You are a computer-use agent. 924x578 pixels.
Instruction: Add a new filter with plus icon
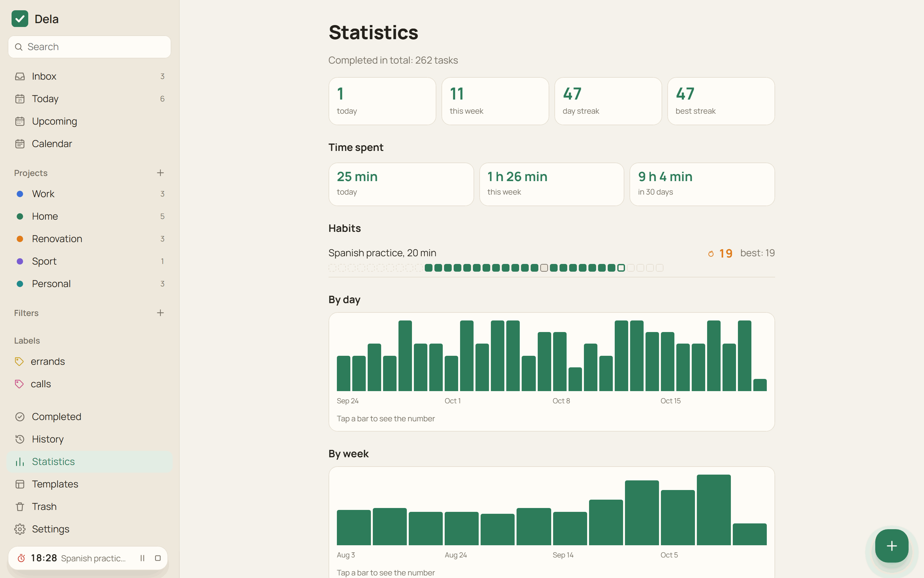[160, 313]
